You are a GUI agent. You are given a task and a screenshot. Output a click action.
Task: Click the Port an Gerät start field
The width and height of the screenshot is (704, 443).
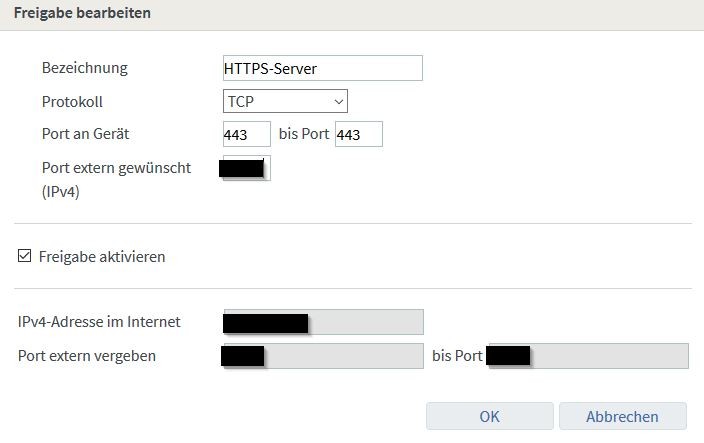tap(246, 134)
